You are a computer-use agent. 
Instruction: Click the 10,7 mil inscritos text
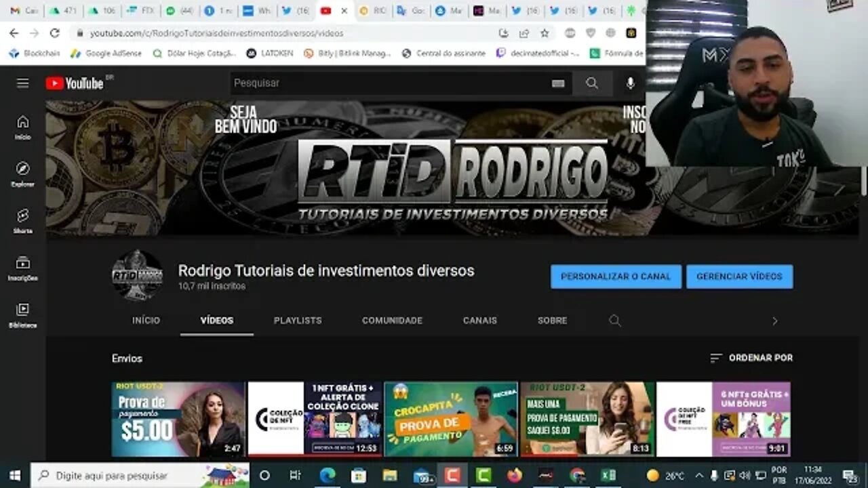[x=212, y=287]
